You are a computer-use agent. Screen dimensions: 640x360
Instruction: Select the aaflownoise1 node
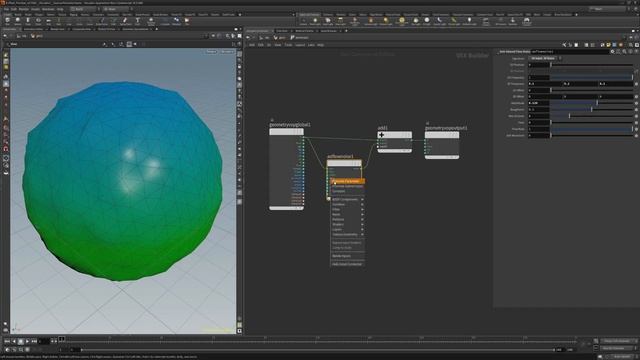(x=344, y=163)
